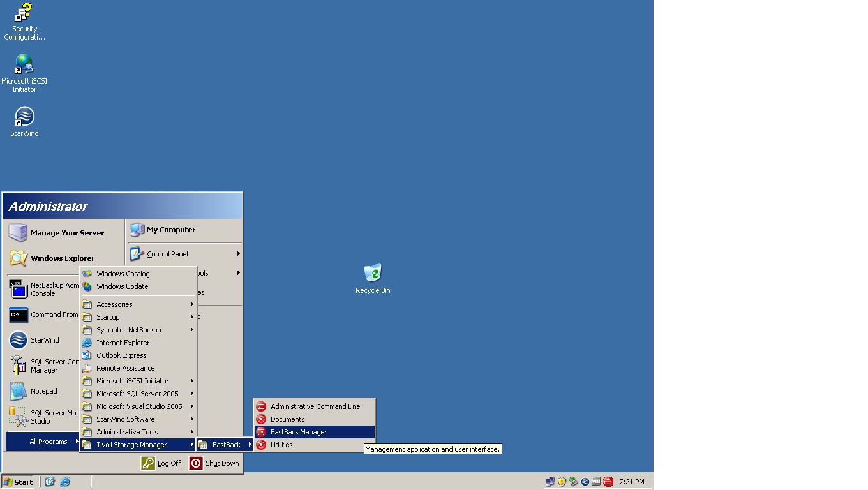Expand the Startup program group
The height and width of the screenshot is (490, 868).
click(138, 317)
